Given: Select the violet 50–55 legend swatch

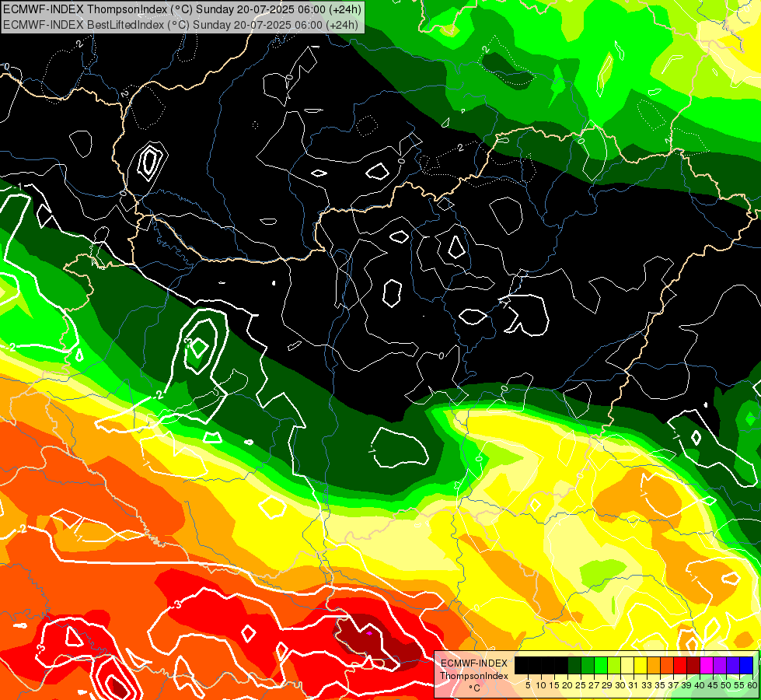Looking at the screenshot, I should (733, 665).
